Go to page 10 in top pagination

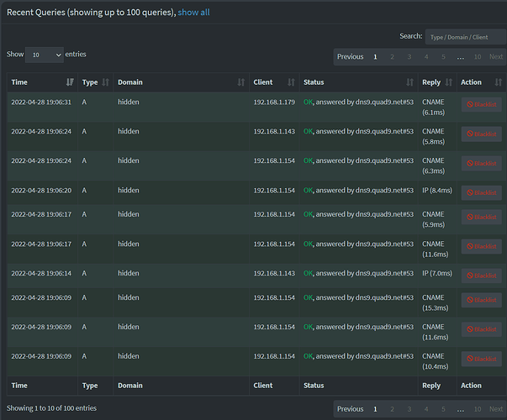(x=478, y=57)
